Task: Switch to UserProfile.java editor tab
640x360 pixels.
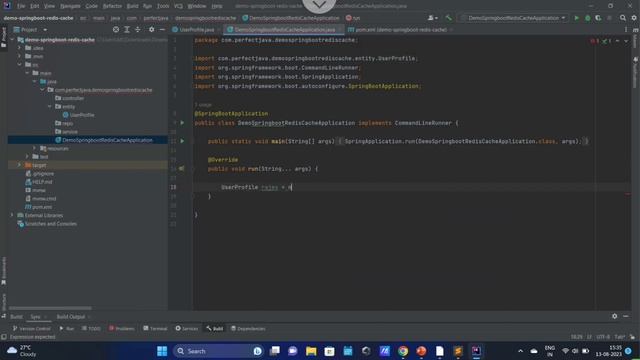Action: click(197, 30)
